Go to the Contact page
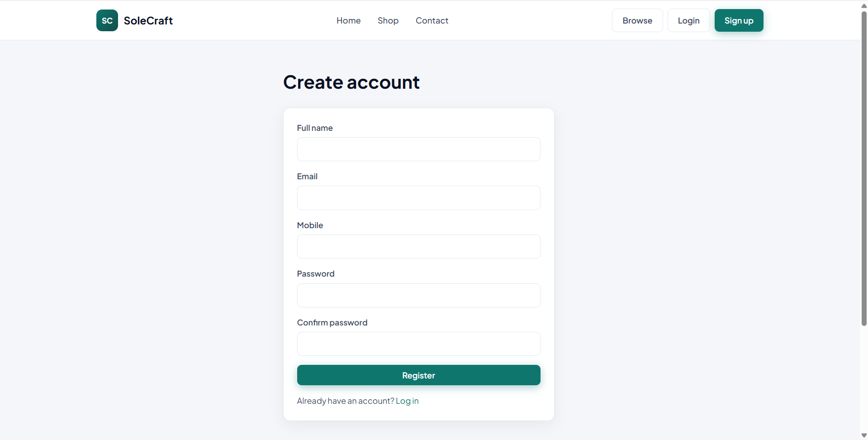Screen dimensions: 868x440 tap(432, 20)
